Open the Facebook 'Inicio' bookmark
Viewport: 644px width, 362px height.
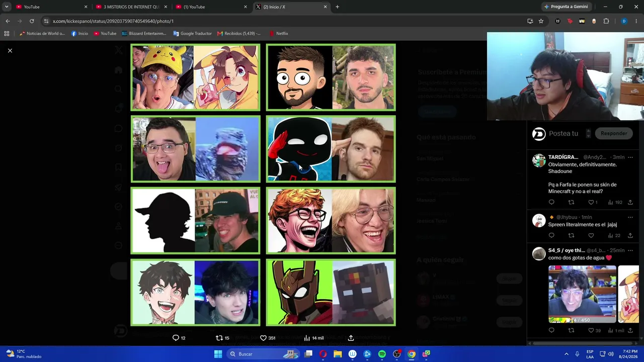(x=79, y=34)
